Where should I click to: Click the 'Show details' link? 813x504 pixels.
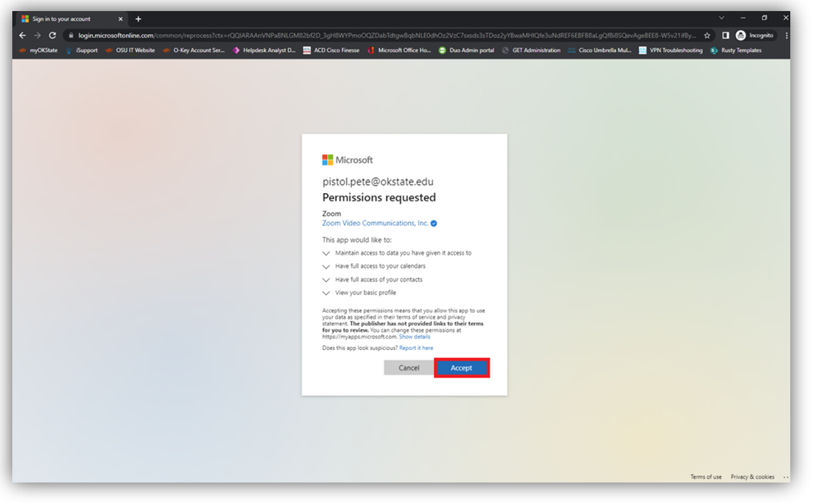pos(415,336)
